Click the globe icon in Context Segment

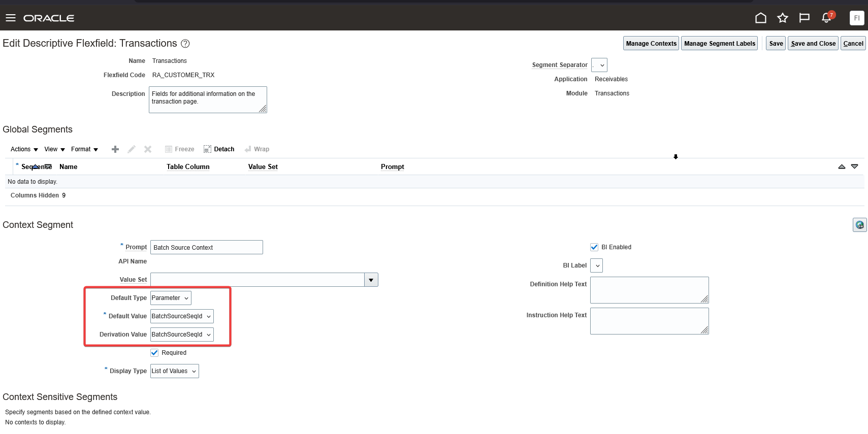pos(859,225)
